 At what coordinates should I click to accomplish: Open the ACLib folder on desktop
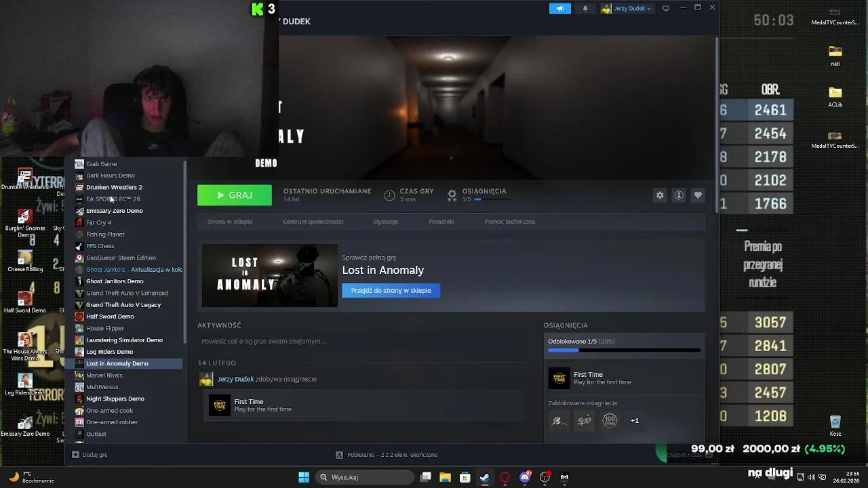point(835,97)
